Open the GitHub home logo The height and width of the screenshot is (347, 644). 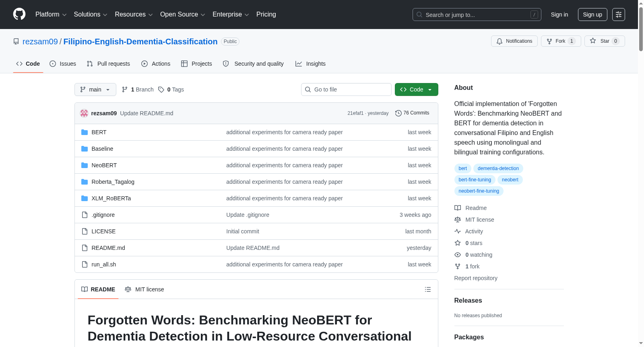point(19,14)
